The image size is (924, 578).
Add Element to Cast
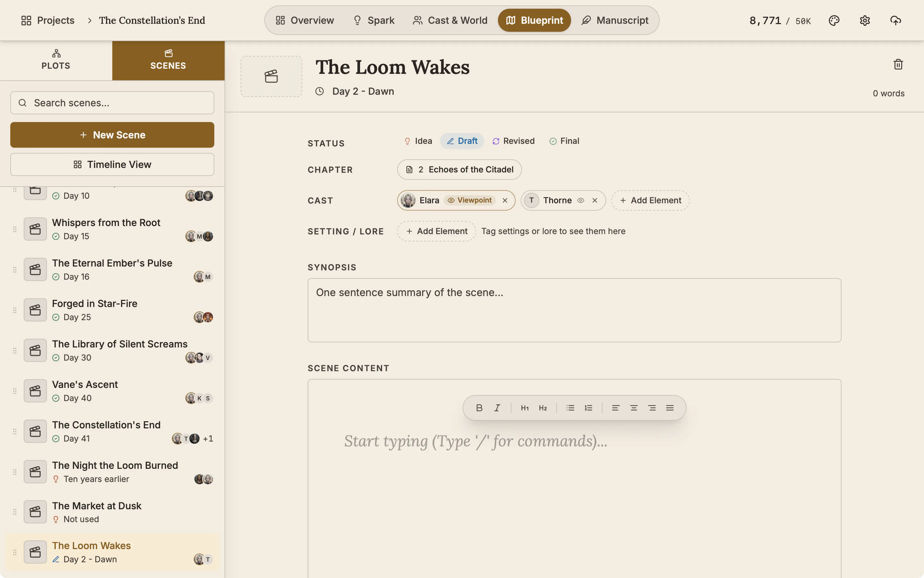coord(650,200)
